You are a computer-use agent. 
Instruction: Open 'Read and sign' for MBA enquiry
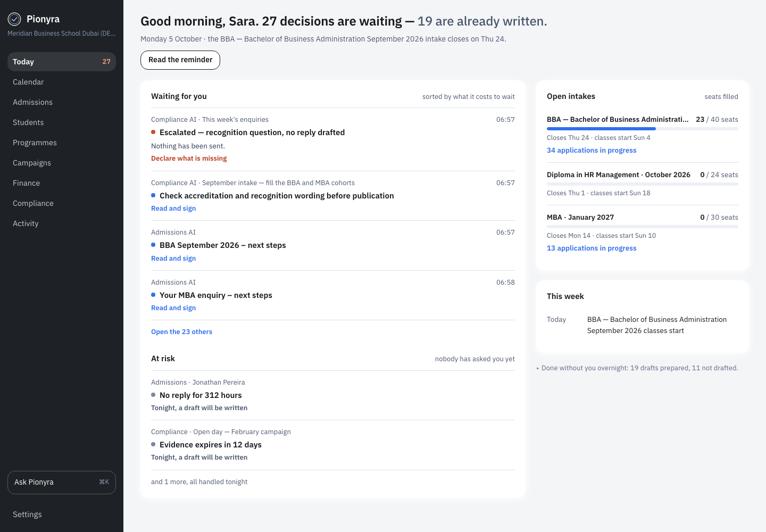pyautogui.click(x=173, y=307)
